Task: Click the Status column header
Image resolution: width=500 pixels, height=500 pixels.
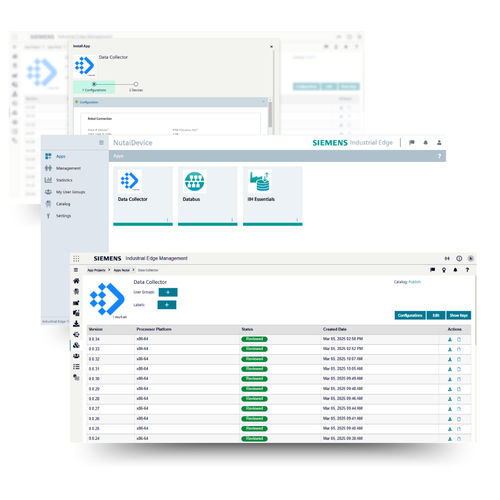Action: 247,329
